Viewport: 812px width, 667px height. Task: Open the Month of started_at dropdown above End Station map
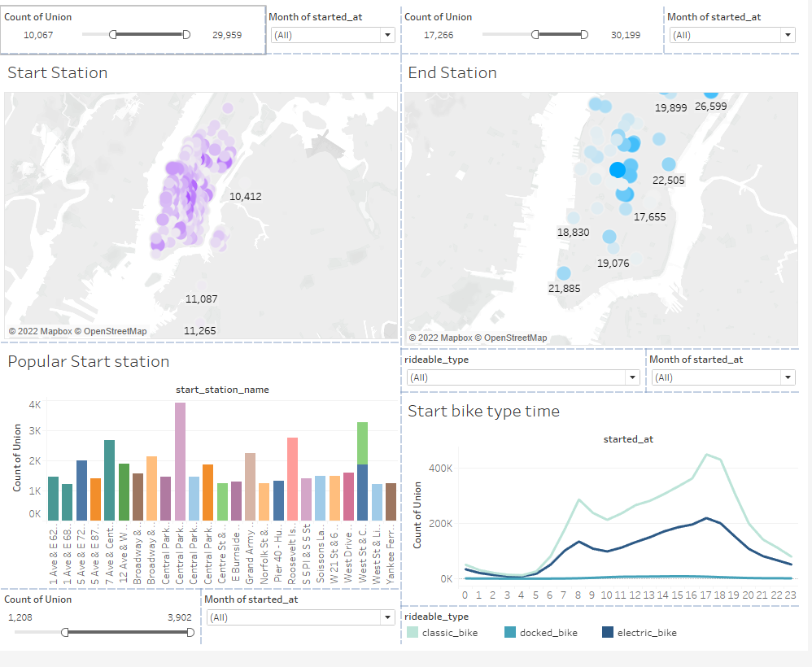(786, 35)
